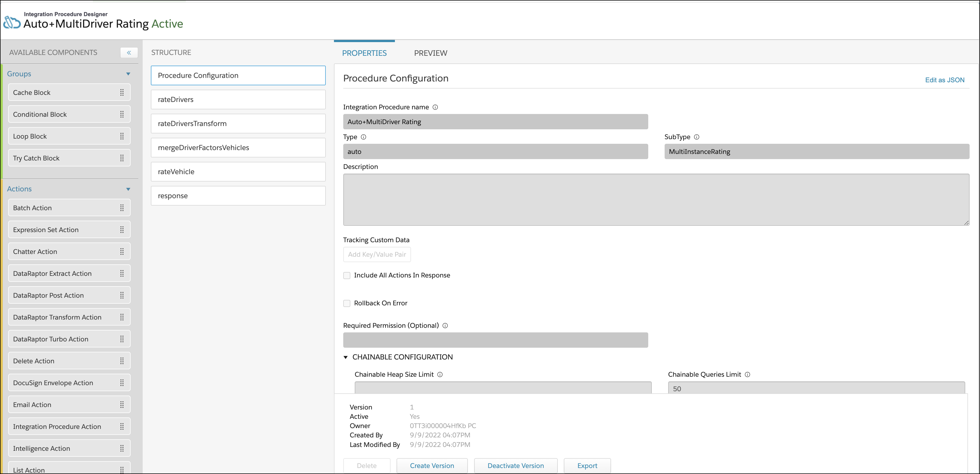Select the response step
The image size is (980, 474).
tap(238, 195)
